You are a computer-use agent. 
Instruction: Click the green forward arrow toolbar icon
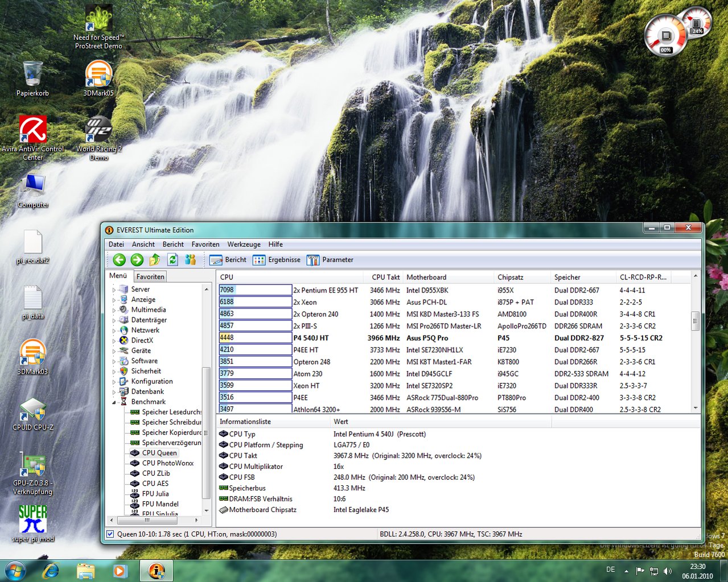(x=137, y=260)
